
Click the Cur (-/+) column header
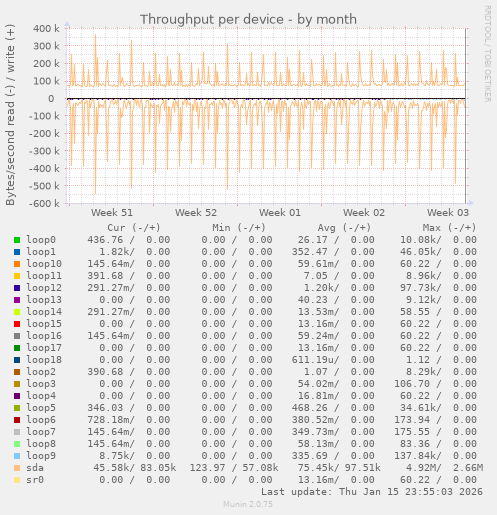(x=134, y=228)
